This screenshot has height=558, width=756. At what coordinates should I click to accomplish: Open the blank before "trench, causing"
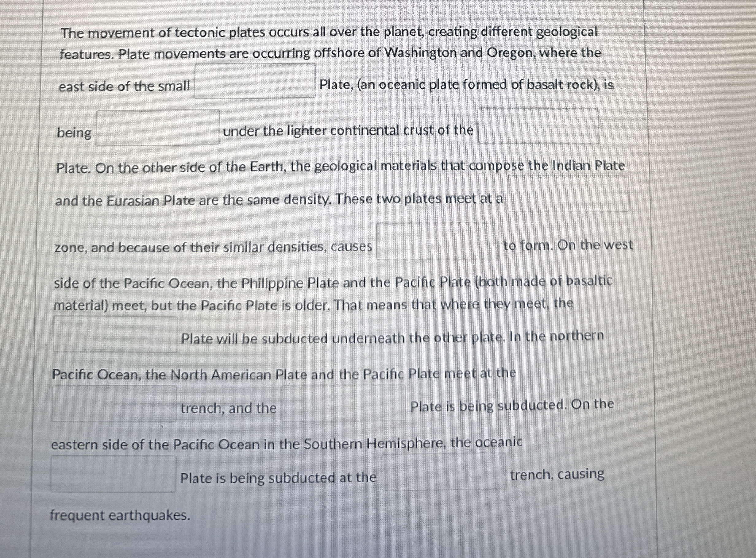(444, 471)
